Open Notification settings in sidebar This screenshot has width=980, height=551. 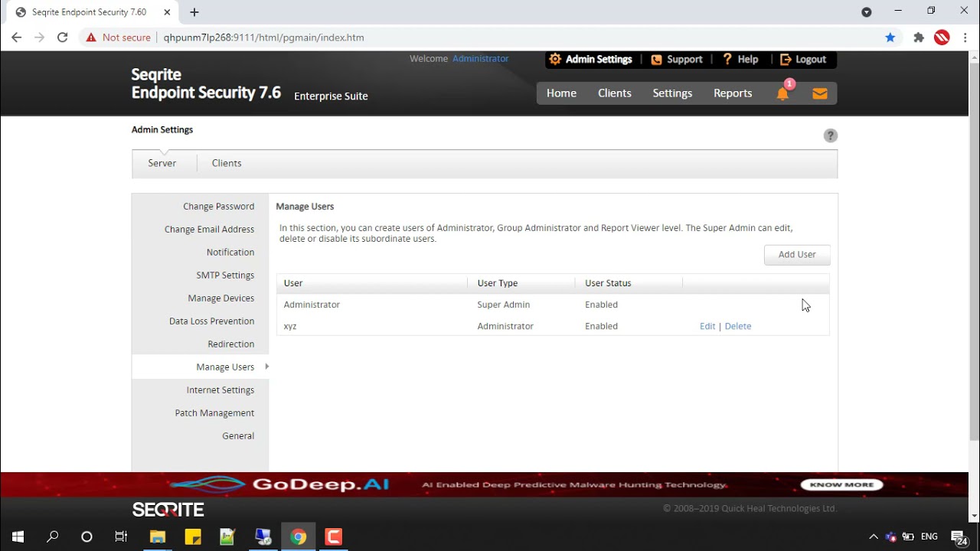tap(230, 252)
